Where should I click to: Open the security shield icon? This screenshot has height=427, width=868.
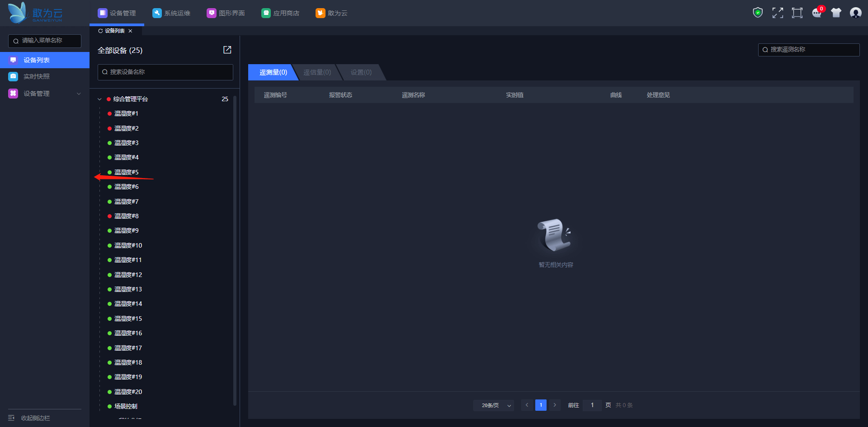click(758, 13)
